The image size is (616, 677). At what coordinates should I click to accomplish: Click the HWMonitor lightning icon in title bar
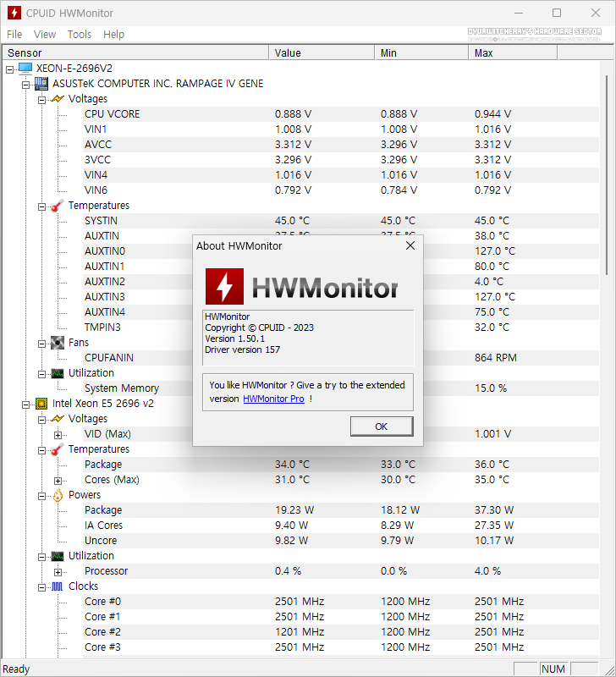(x=14, y=13)
